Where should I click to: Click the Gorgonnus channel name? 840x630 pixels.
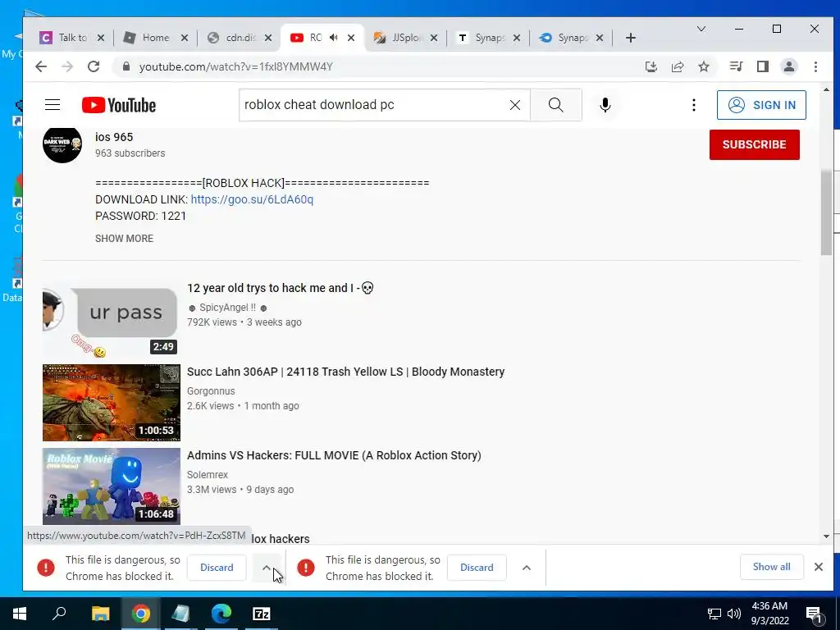point(211,391)
